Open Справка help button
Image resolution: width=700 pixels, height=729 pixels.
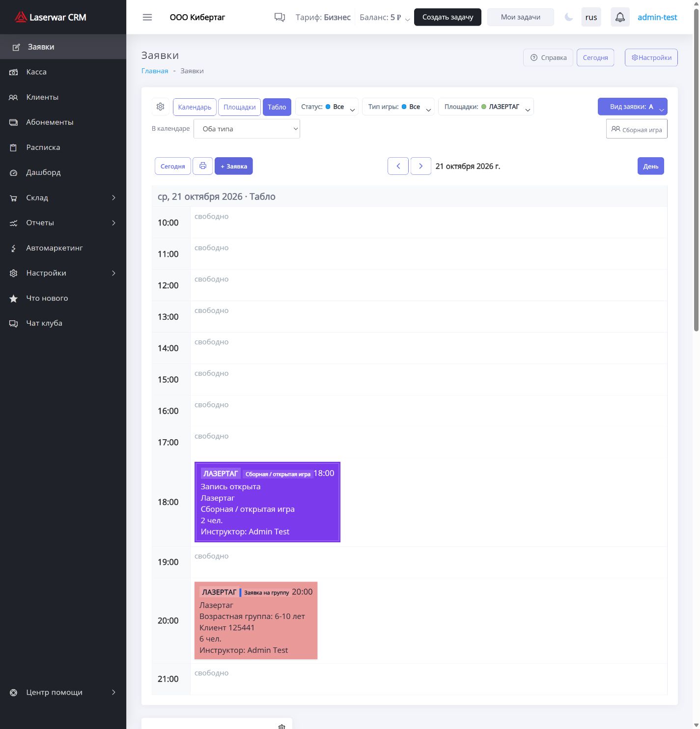[x=548, y=57]
